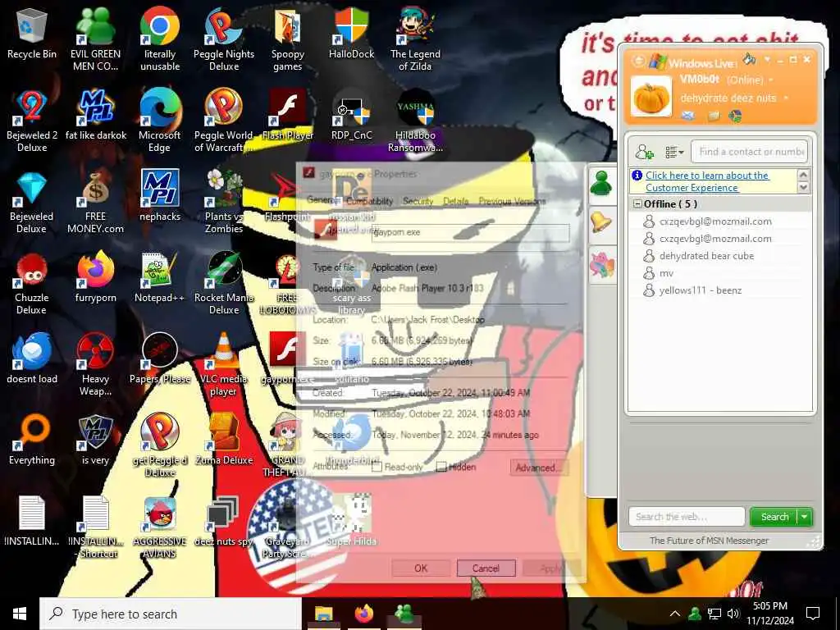Open 'dehydrate deez nuts' personal message dropdown

tap(786, 98)
